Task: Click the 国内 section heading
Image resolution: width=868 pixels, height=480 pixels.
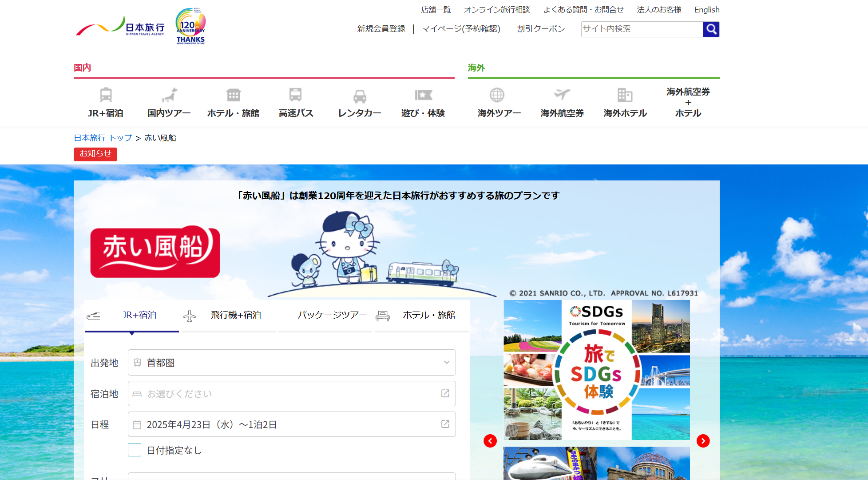Action: [x=83, y=68]
